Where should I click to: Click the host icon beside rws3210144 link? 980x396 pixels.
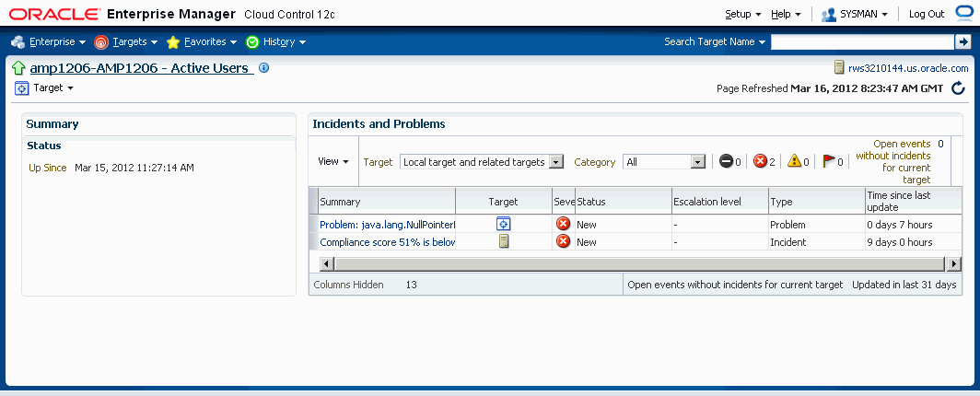[x=839, y=67]
